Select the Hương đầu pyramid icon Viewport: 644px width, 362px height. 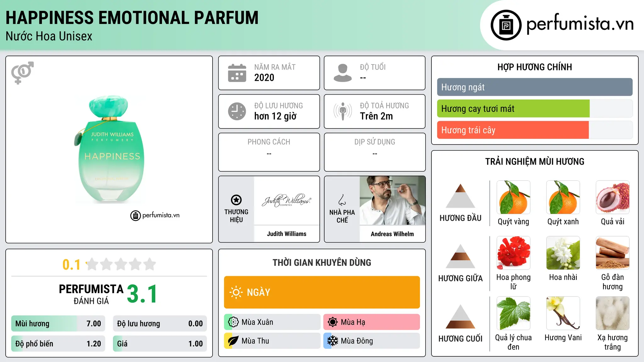point(461,196)
